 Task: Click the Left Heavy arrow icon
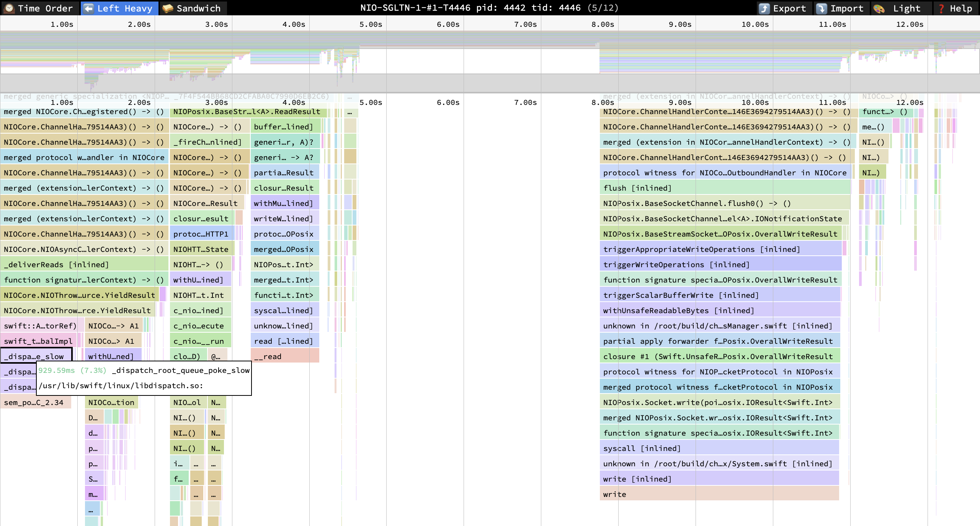[x=89, y=8]
